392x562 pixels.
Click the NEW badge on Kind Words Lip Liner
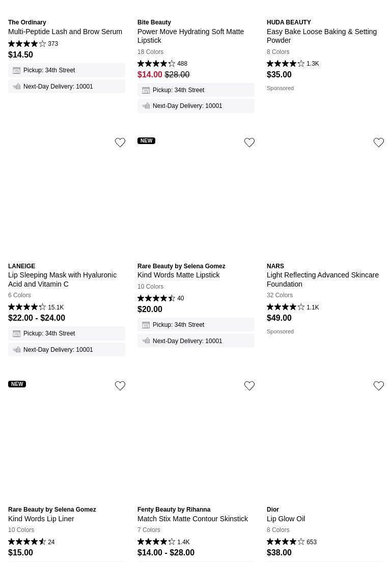[x=17, y=384]
